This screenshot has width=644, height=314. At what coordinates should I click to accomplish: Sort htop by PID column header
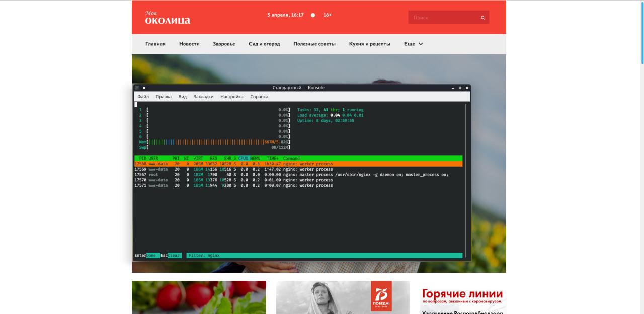tap(142, 158)
